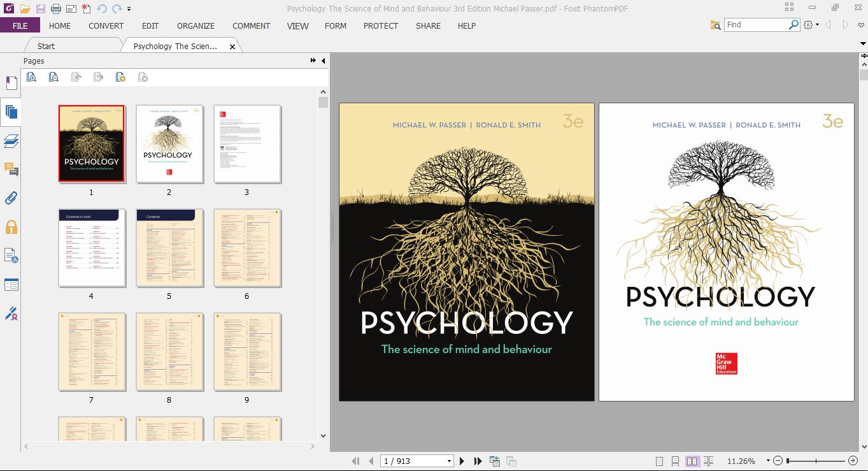The height and width of the screenshot is (471, 868).
Task: Open quick access toolbar customize arrow
Action: pyautogui.click(x=129, y=9)
